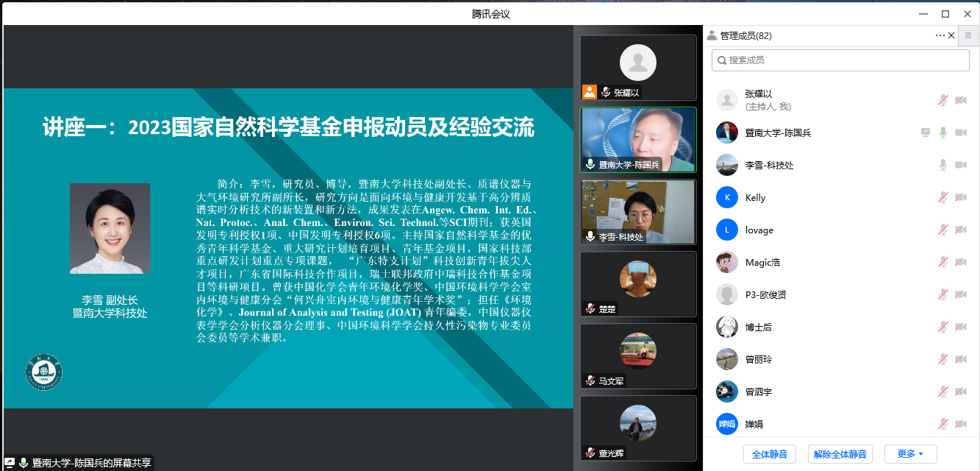
Task: Select the 李雪-科技处 video thumbnail
Action: click(637, 212)
